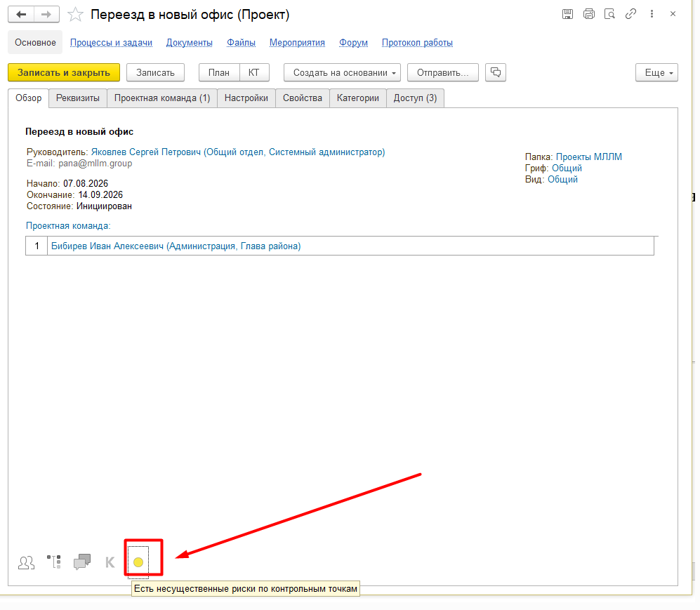Click the yellow risk indicator circle
Image resolution: width=700 pixels, height=610 pixels.
click(138, 562)
